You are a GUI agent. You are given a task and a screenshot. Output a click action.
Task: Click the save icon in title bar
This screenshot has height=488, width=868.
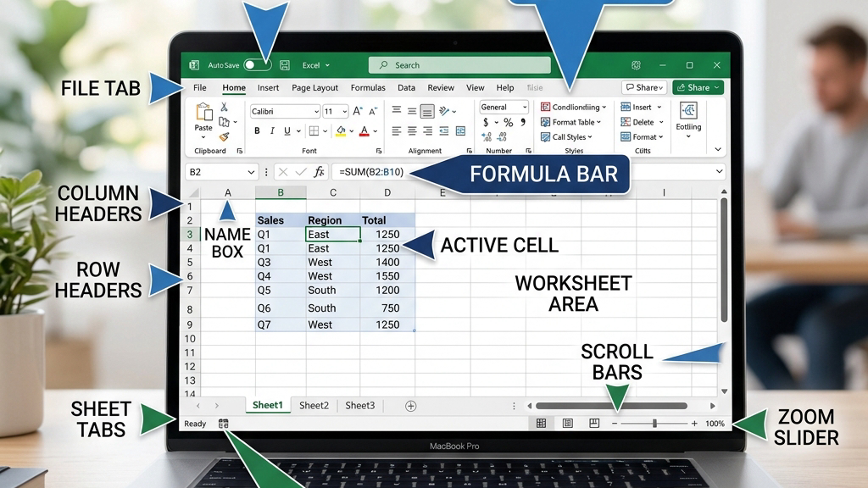point(285,65)
